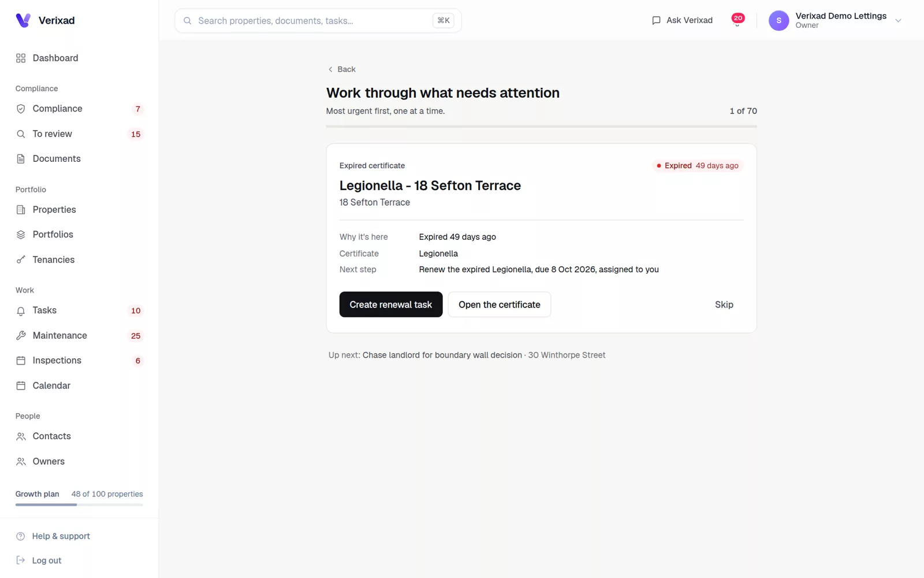Click the Tasks count badge 10
The image size is (924, 578).
(x=136, y=311)
